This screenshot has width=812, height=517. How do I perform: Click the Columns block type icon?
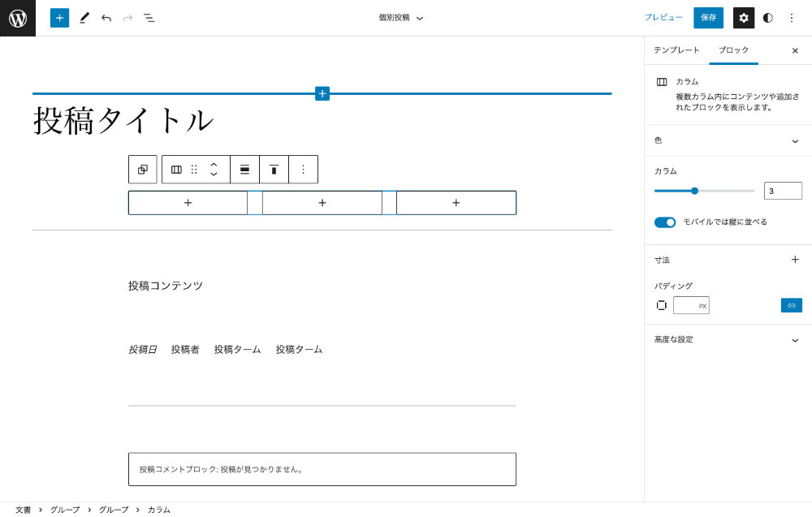pyautogui.click(x=176, y=170)
